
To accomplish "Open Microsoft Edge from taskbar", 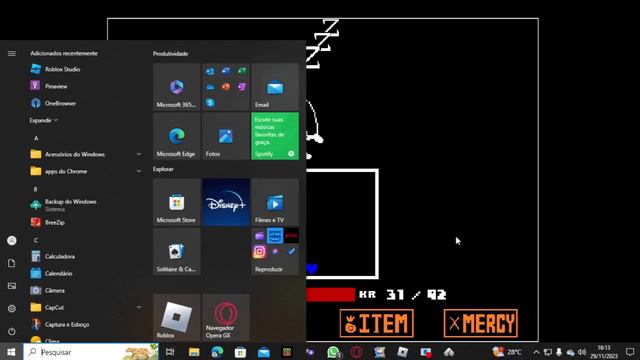I will (217, 352).
